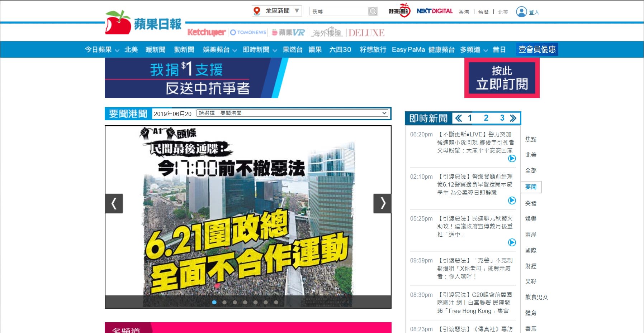Click the 按此立即訂閱 subscribe button

coord(502,78)
